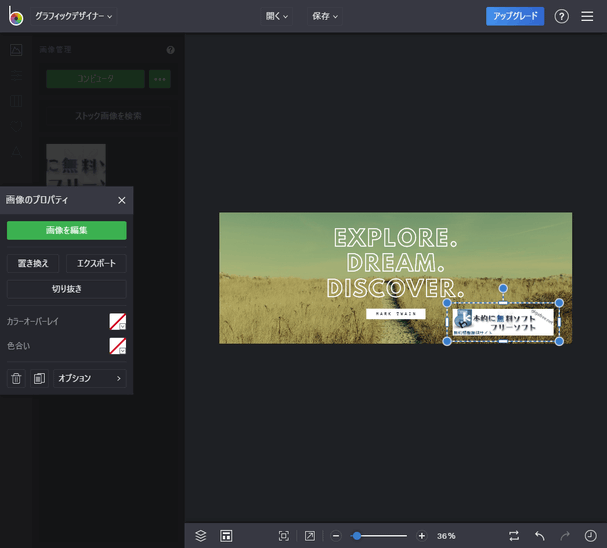Image resolution: width=607 pixels, height=548 pixels.
Task: Select the EXPLORE. DREAM. DISCOVER. text
Action: coord(395,263)
